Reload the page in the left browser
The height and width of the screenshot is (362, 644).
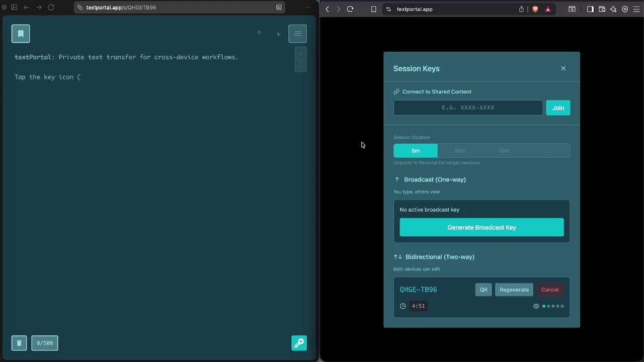click(51, 8)
